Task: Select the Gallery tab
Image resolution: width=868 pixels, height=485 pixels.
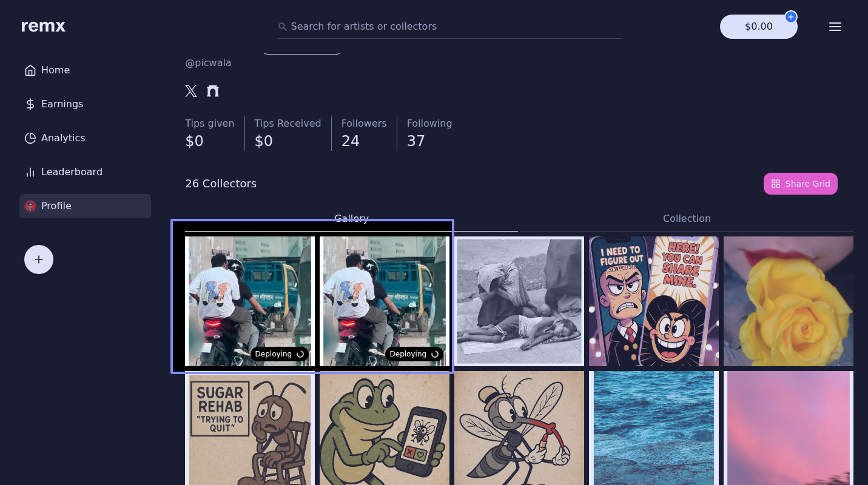Action: click(351, 218)
